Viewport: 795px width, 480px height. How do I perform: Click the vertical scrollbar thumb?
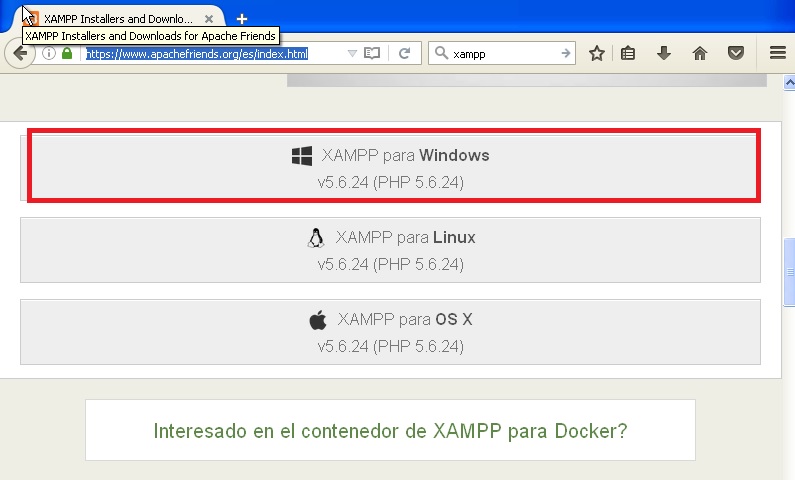click(789, 272)
